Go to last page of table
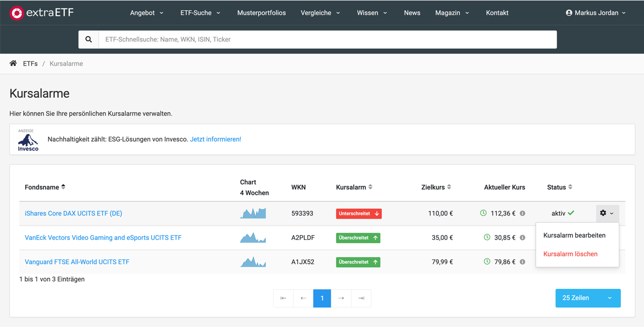This screenshot has height=327, width=644. coord(361,298)
